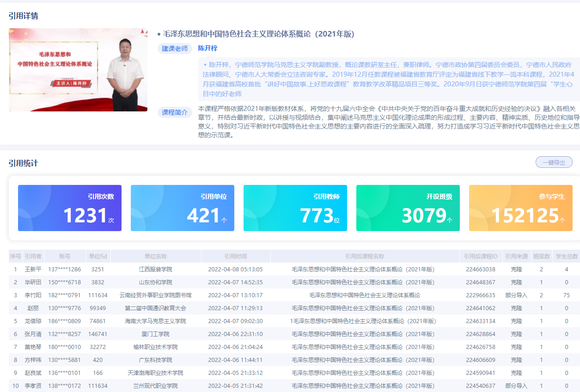Click course ID 224648367
This screenshot has width=580, height=392.
(x=481, y=282)
